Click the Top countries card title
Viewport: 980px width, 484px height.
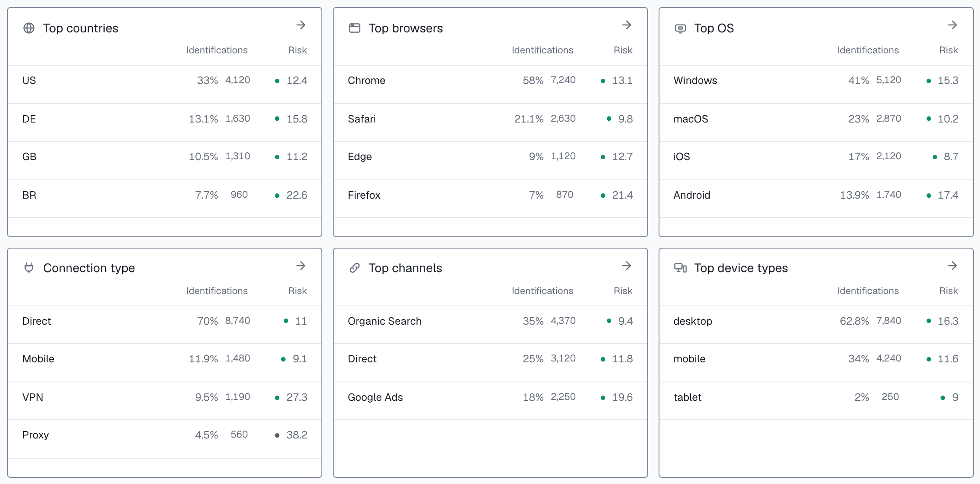coord(81,28)
